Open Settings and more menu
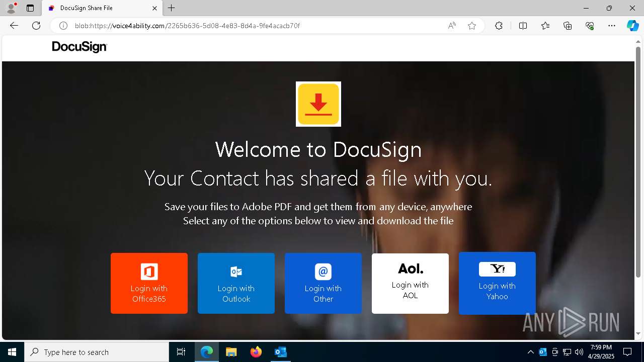Viewport: 644px width, 362px height. [612, 26]
